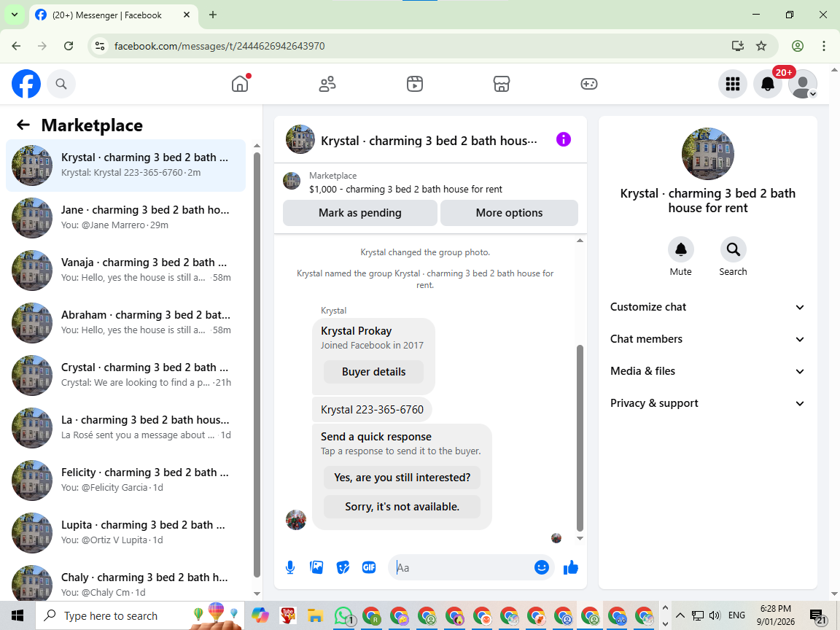Screen dimensions: 840x630
Task: Open Chrome three-dot menu
Action: [824, 46]
